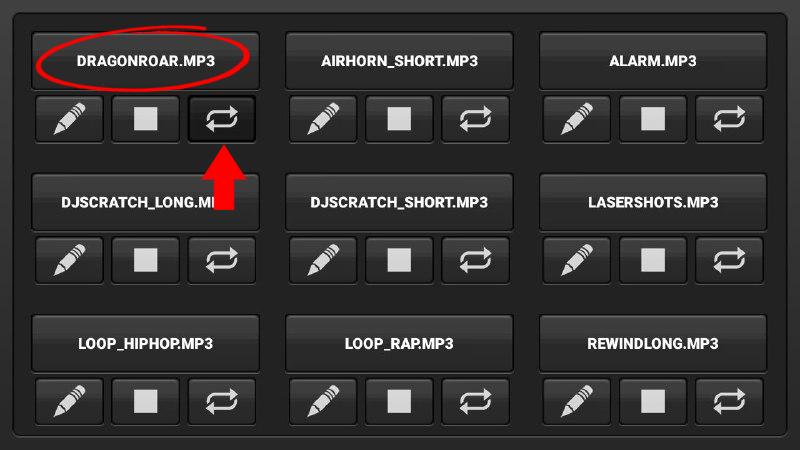Toggle loop for DRAGONROAR.MP3

tap(221, 119)
